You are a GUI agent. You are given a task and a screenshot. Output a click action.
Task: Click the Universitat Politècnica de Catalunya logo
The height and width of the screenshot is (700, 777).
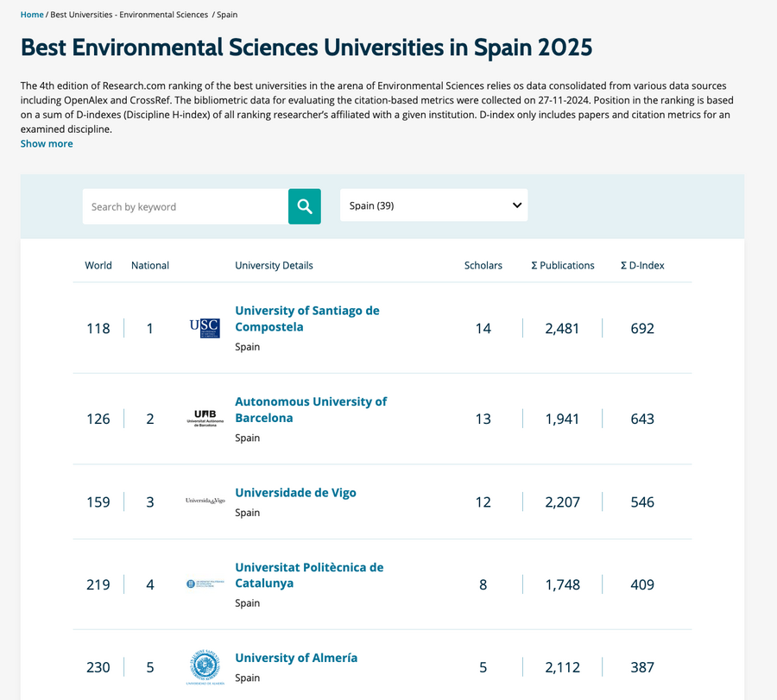click(x=204, y=583)
